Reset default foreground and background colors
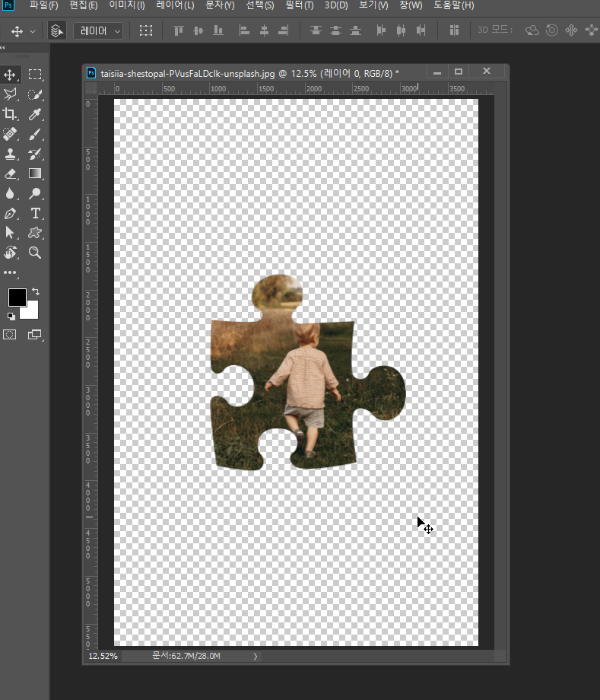This screenshot has height=700, width=600. pos(11,316)
